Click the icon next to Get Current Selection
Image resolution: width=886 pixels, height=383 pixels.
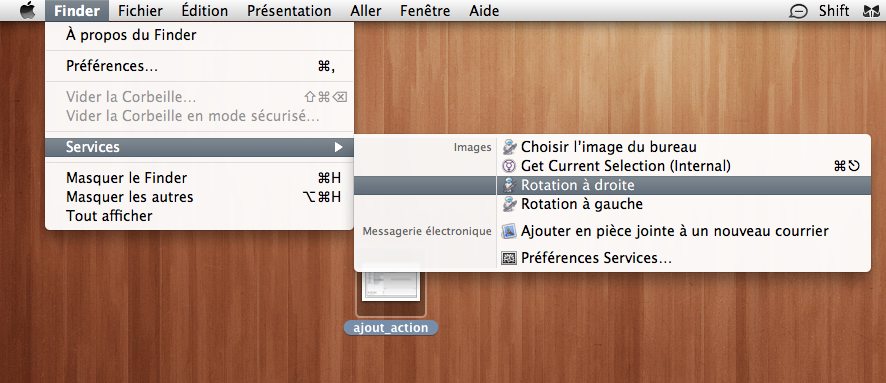(x=510, y=166)
